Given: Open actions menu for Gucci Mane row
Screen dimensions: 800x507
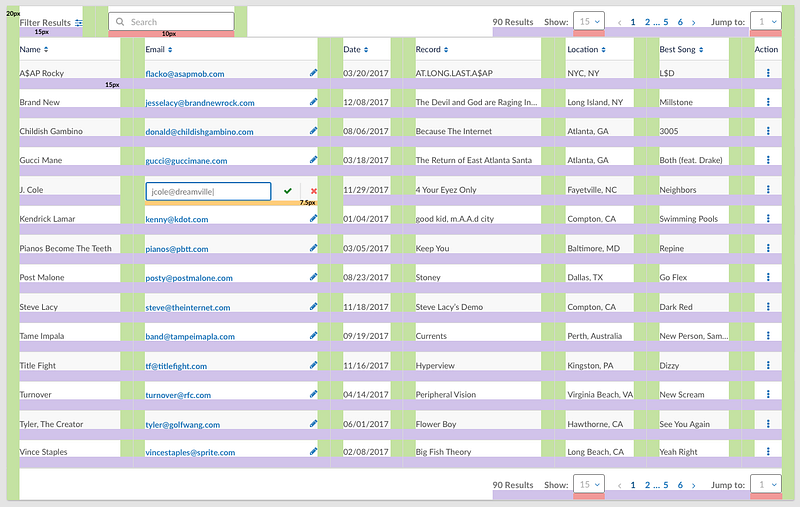Looking at the screenshot, I should click(x=768, y=160).
